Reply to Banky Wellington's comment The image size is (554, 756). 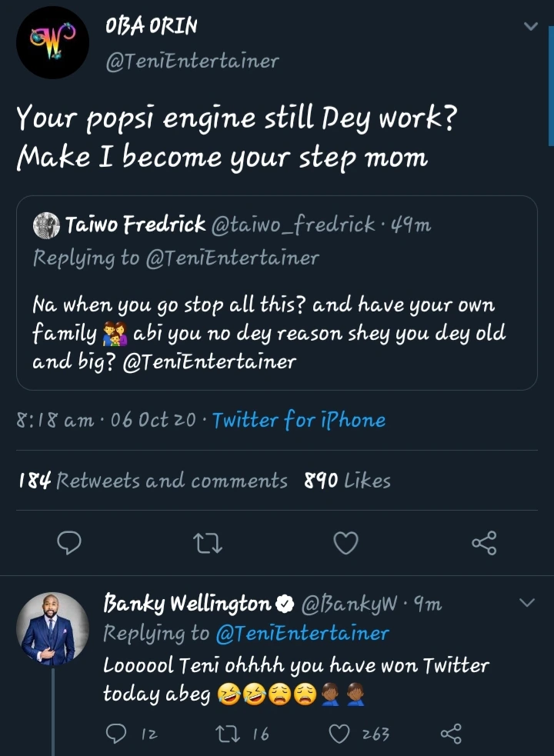(115, 734)
